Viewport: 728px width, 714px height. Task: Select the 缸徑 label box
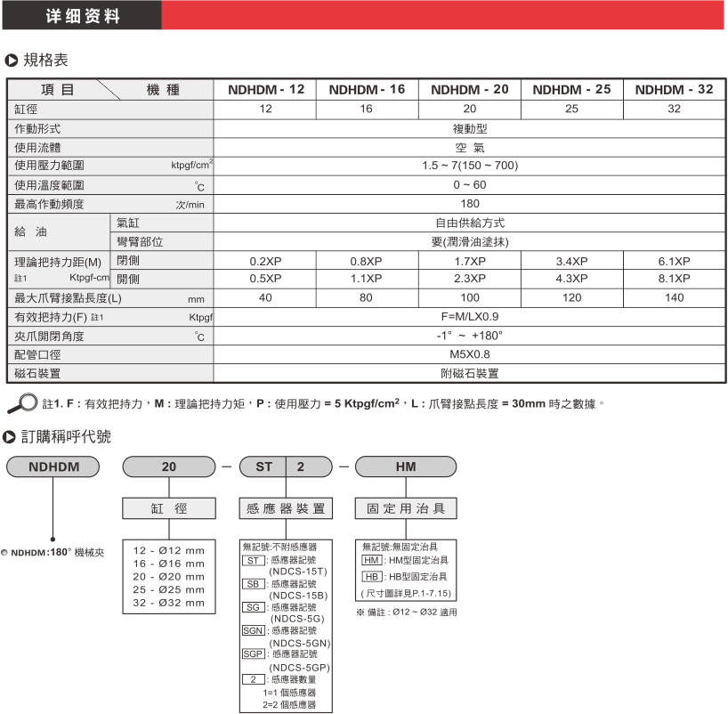click(168, 508)
